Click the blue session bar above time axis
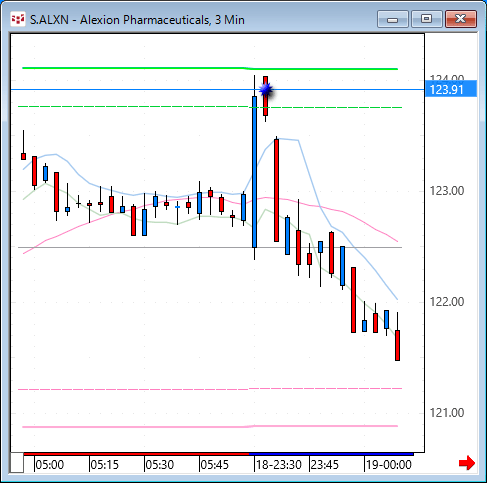 pos(331,454)
